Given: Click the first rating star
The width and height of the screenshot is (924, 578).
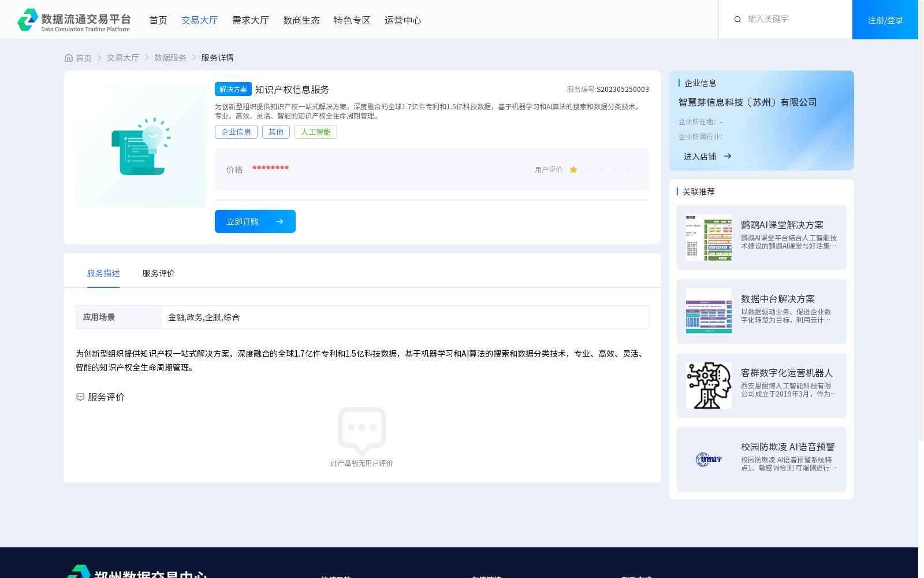Looking at the screenshot, I should coord(573,169).
